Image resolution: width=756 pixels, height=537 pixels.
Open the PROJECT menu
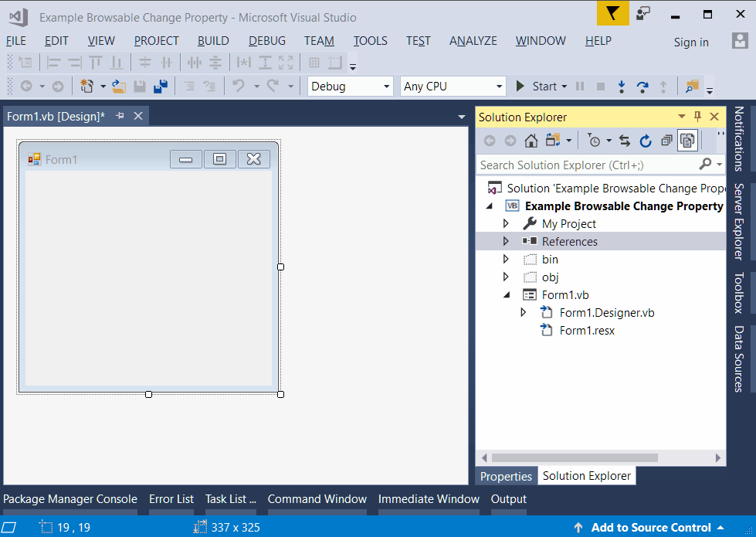pos(156,41)
